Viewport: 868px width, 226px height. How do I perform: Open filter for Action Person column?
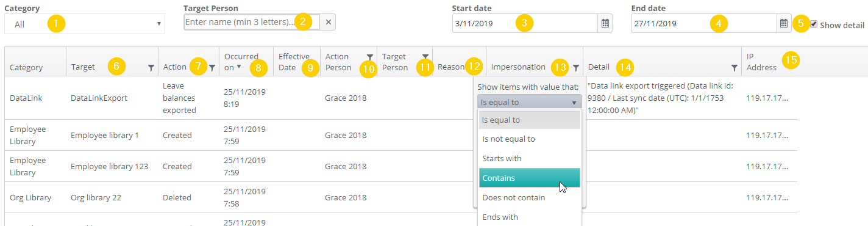click(x=369, y=57)
